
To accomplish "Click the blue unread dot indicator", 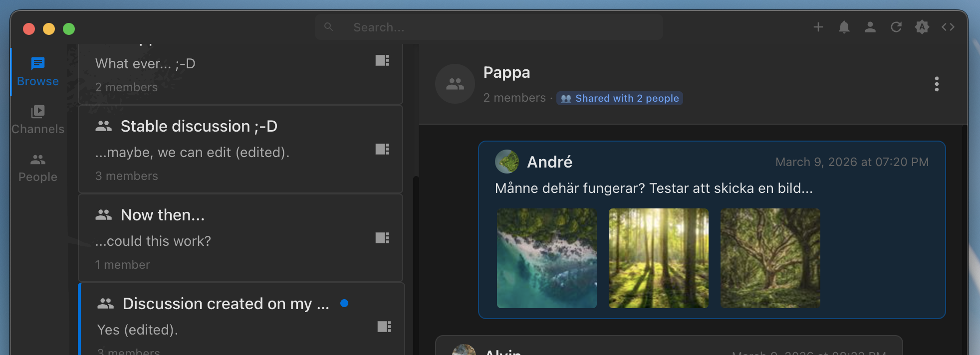I will click(x=344, y=303).
